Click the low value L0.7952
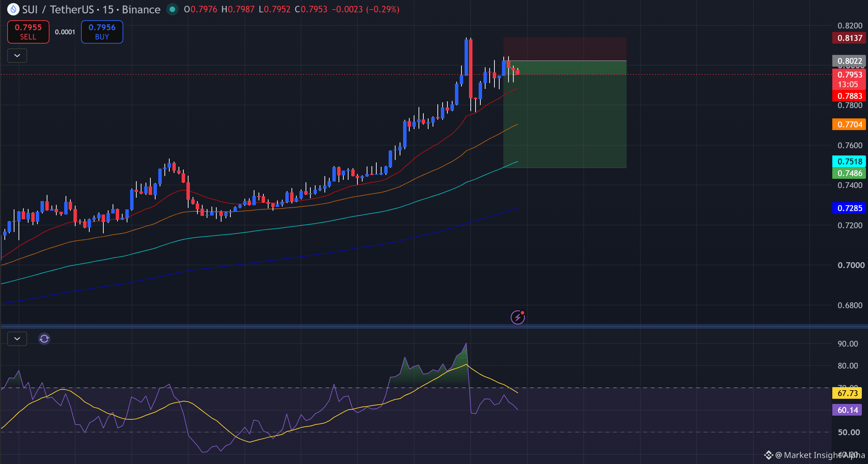Screen dimensions: 868x464 click(x=275, y=9)
